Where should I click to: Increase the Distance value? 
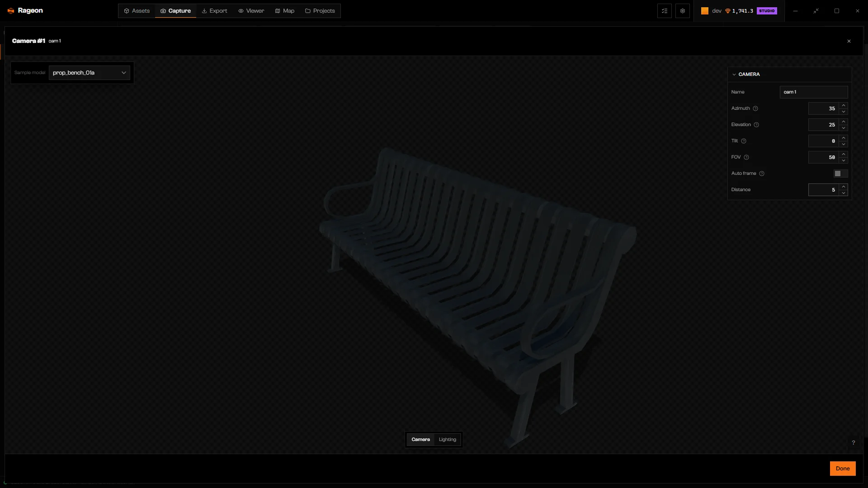(844, 187)
